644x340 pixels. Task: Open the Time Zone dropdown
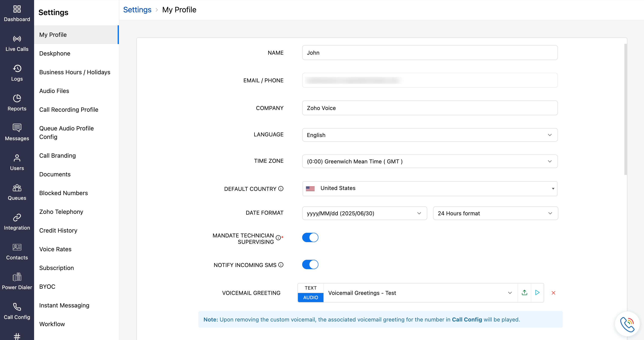click(x=429, y=161)
